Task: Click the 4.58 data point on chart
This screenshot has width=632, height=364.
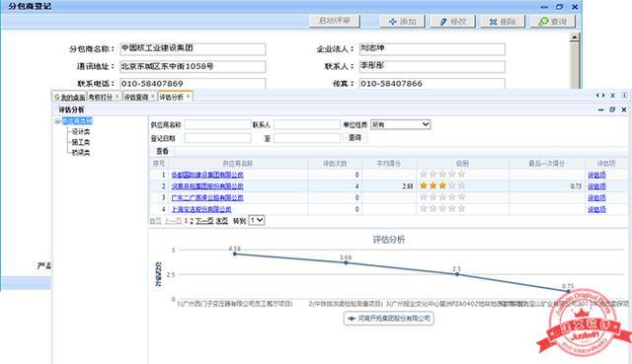Action: [x=235, y=254]
